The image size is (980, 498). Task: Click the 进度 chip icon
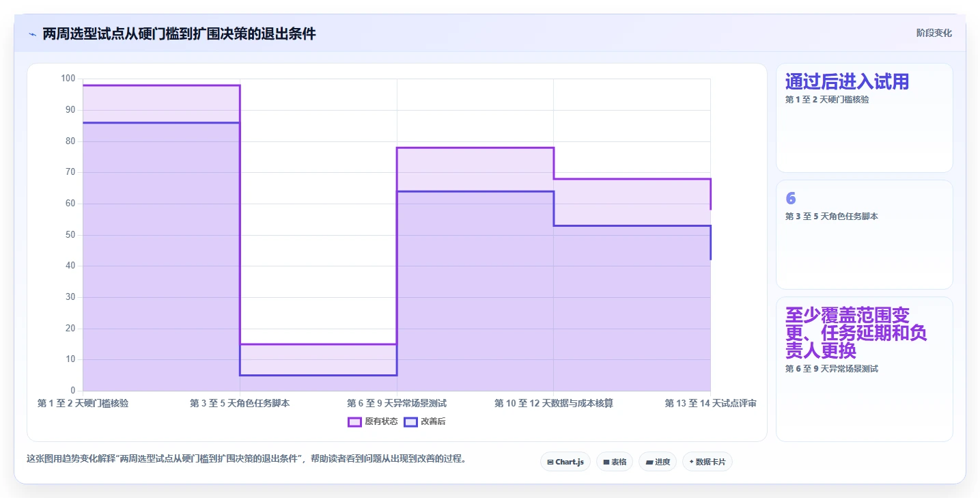(649, 462)
